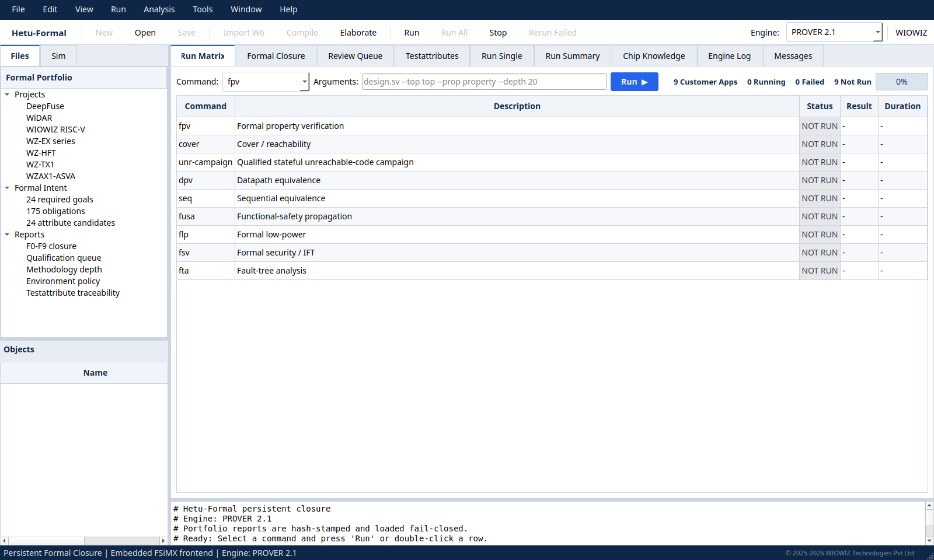The image size is (934, 560).
Task: Select the Sim tab in the sidebar
Action: click(58, 56)
